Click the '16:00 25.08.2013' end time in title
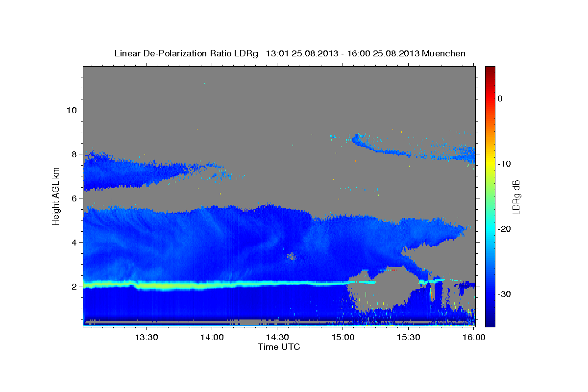The image size is (588, 392). tap(383, 53)
